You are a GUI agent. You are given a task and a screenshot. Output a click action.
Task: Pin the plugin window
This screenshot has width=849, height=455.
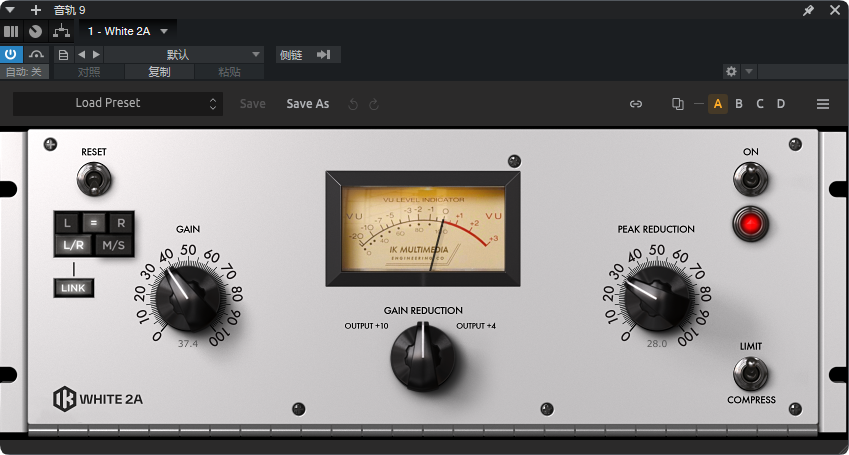tap(808, 10)
